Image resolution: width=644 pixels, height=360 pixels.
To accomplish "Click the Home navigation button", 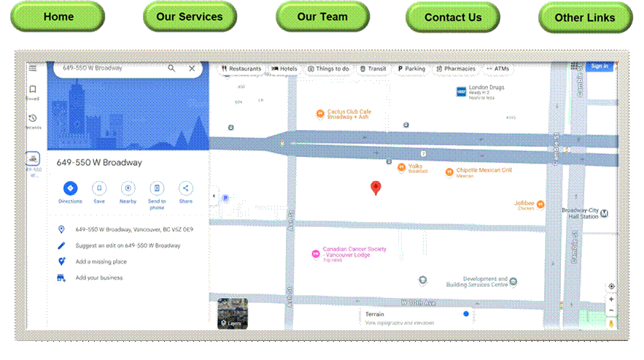I will 58,17.
